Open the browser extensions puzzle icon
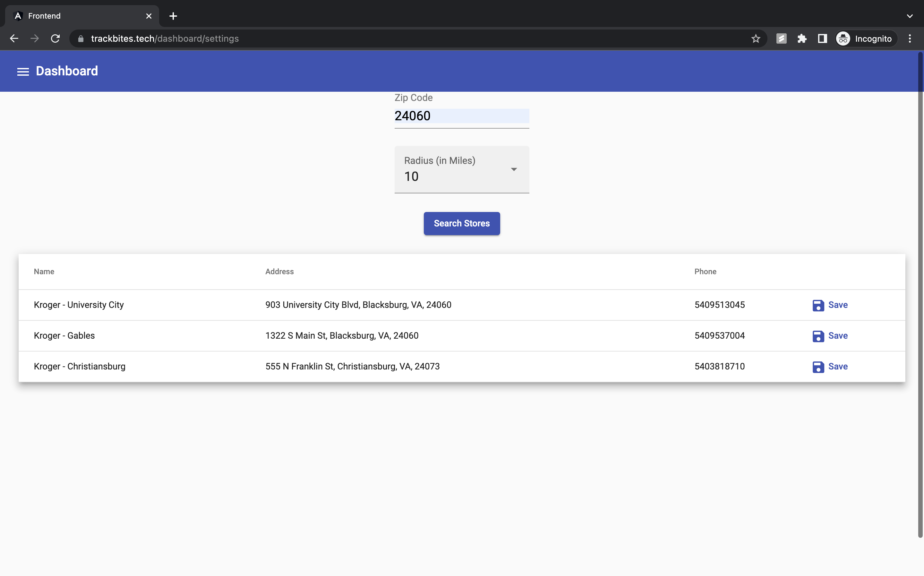 802,38
